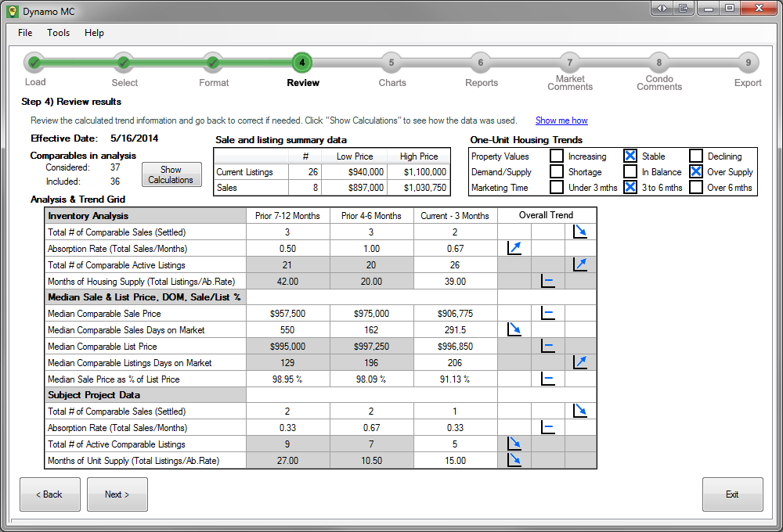Screen dimensions: 783x532
Task: Click the increasing trend icon for Absorption Rate
Action: pyautogui.click(x=514, y=249)
